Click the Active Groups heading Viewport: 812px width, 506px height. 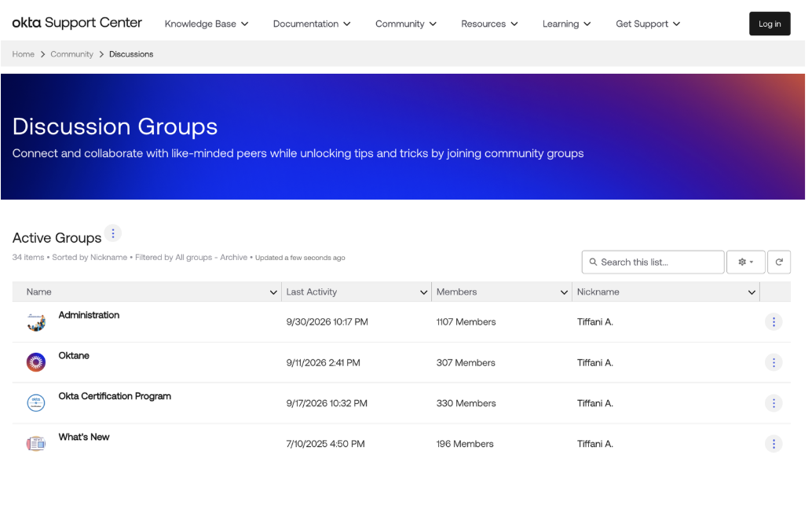tap(57, 238)
